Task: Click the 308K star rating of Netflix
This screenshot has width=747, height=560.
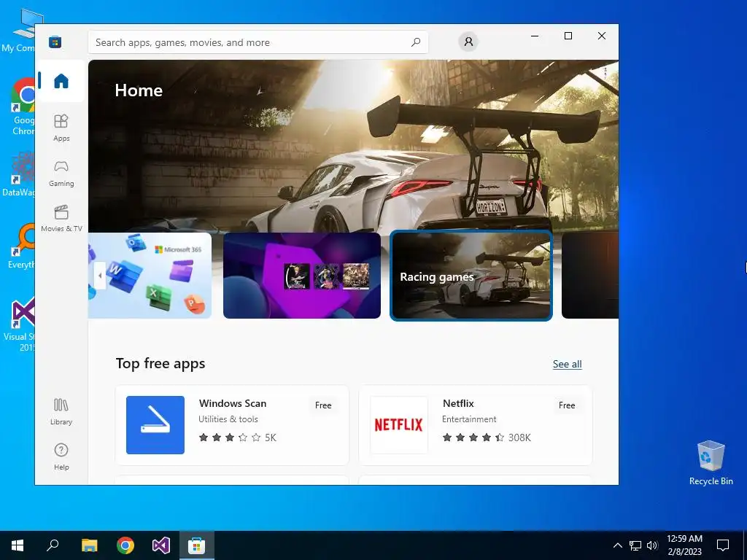Action: (487, 437)
